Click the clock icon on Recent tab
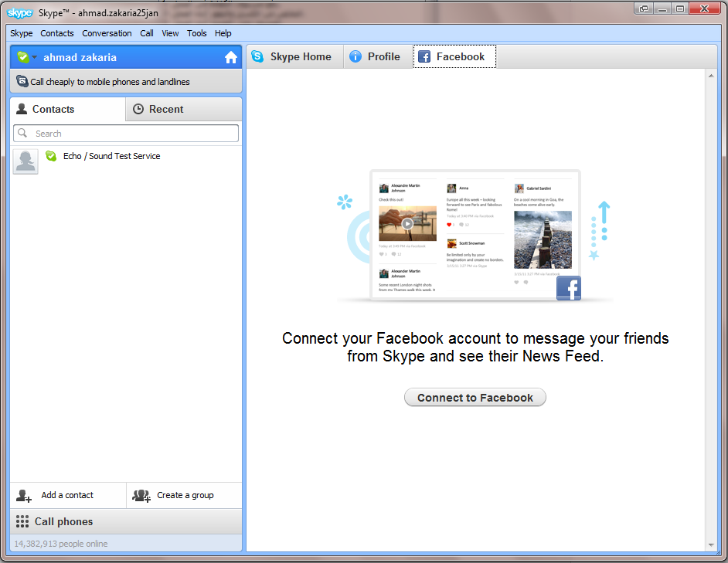Image resolution: width=728 pixels, height=563 pixels. tap(138, 109)
